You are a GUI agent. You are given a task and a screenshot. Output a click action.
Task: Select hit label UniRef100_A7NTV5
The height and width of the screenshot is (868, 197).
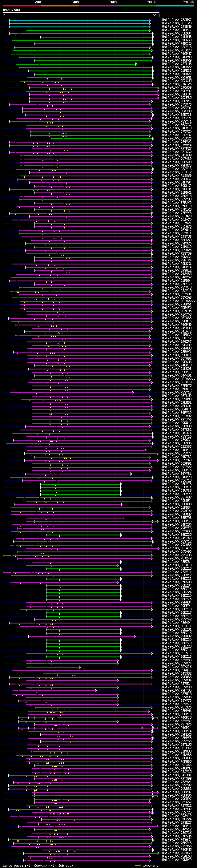click(177, 84)
